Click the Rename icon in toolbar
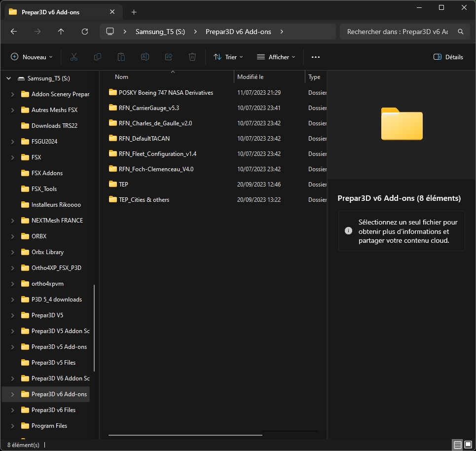Image resolution: width=476 pixels, height=451 pixels. click(x=145, y=57)
